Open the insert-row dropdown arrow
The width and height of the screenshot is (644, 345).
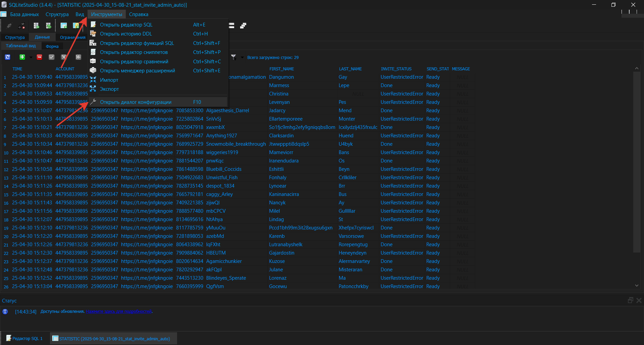point(31,57)
